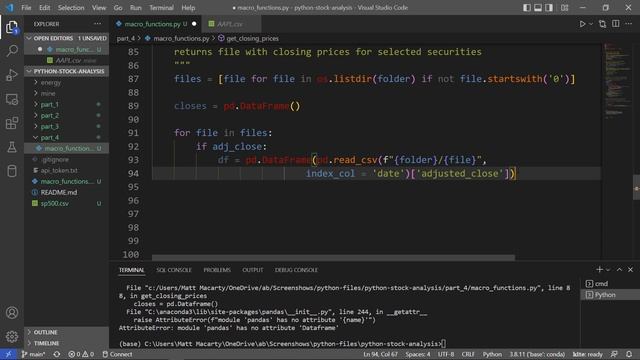Image resolution: width=640 pixels, height=360 pixels.
Task: Change Spaces: 4 indentation setting
Action: [418, 354]
